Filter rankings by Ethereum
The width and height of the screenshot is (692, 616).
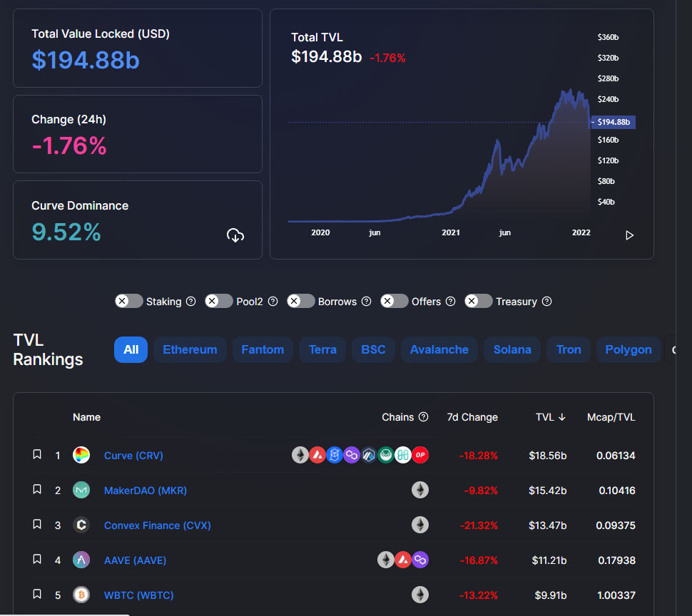pos(190,349)
